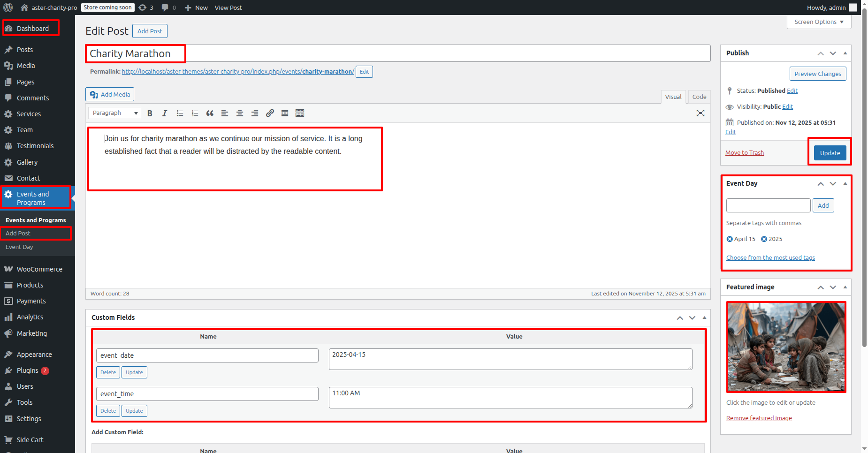Insert Read More tag

pyautogui.click(x=285, y=113)
